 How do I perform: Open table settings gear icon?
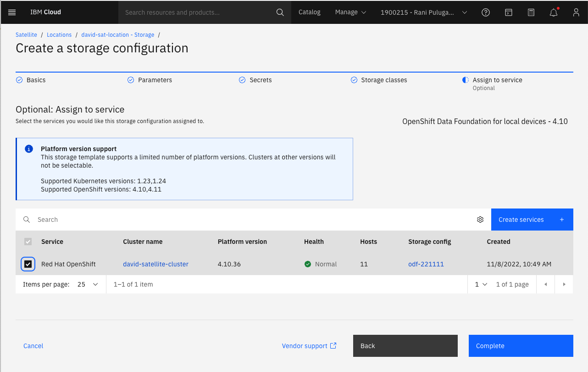tap(480, 220)
